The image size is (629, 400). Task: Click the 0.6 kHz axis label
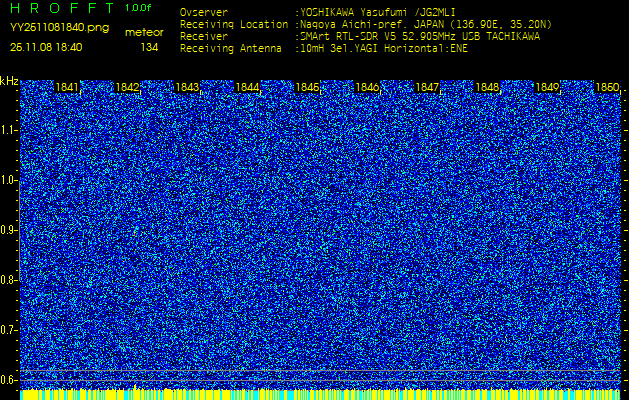8,380
